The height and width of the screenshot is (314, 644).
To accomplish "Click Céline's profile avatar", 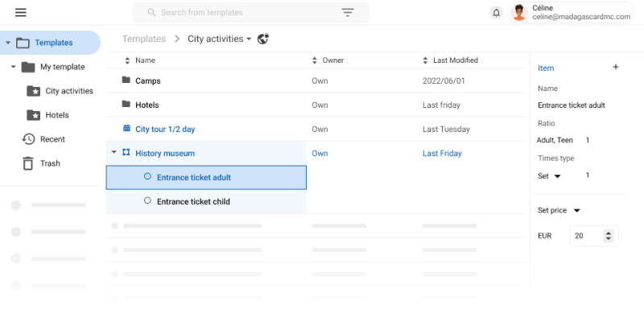I will tap(519, 12).
